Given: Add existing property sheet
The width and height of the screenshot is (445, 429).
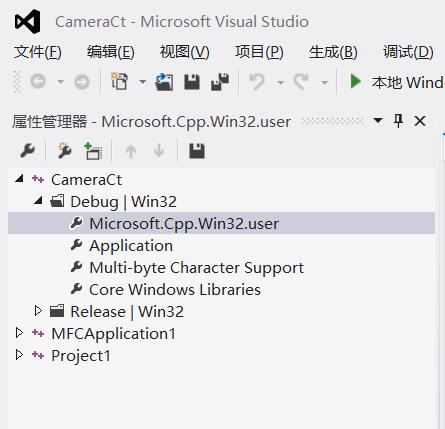Looking at the screenshot, I should tap(93, 151).
